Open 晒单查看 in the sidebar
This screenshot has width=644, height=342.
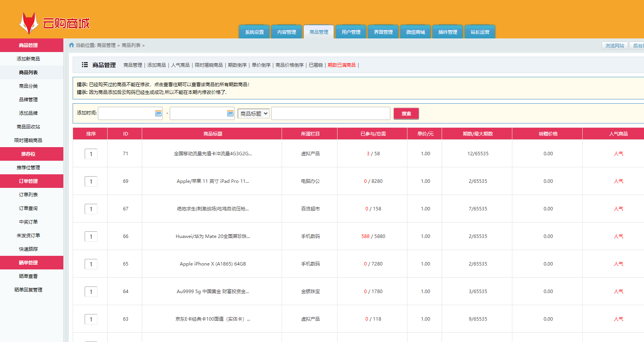(28, 276)
